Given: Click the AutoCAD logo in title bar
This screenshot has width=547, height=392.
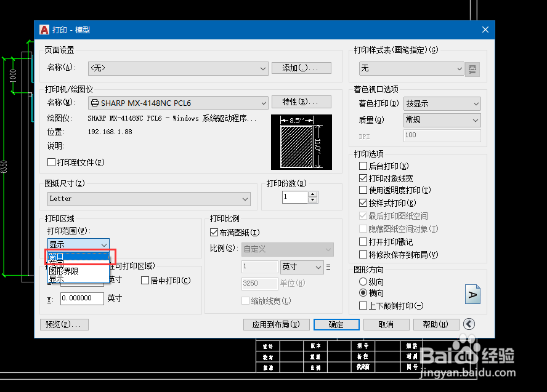Looking at the screenshot, I should pyautogui.click(x=44, y=30).
